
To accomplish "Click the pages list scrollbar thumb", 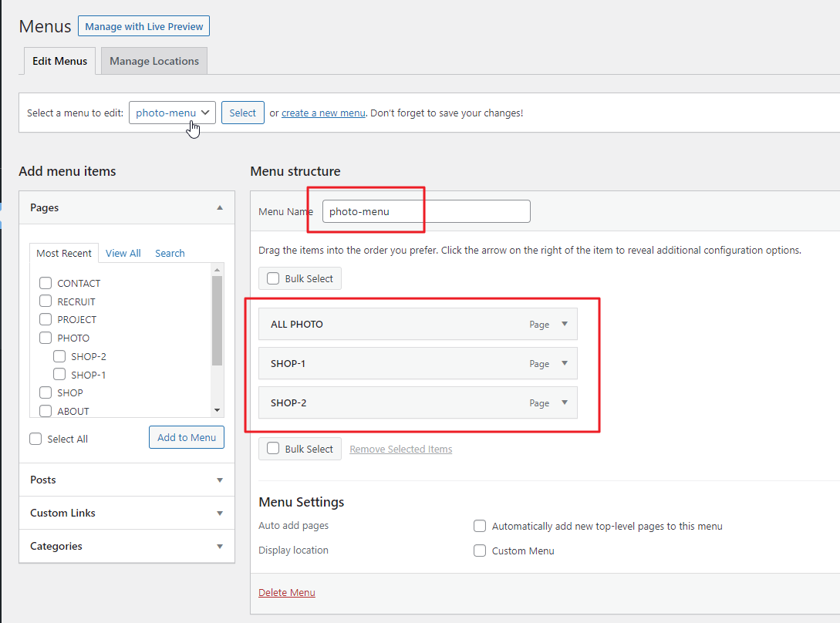I will (x=217, y=320).
